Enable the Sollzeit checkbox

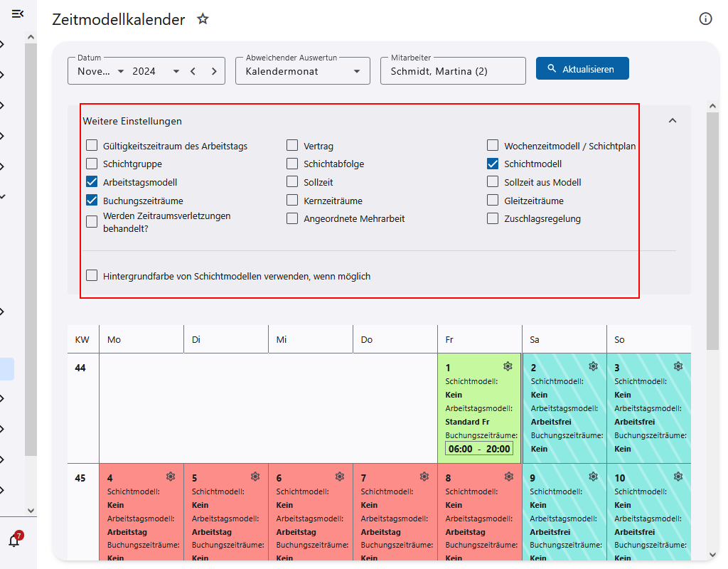pos(292,182)
